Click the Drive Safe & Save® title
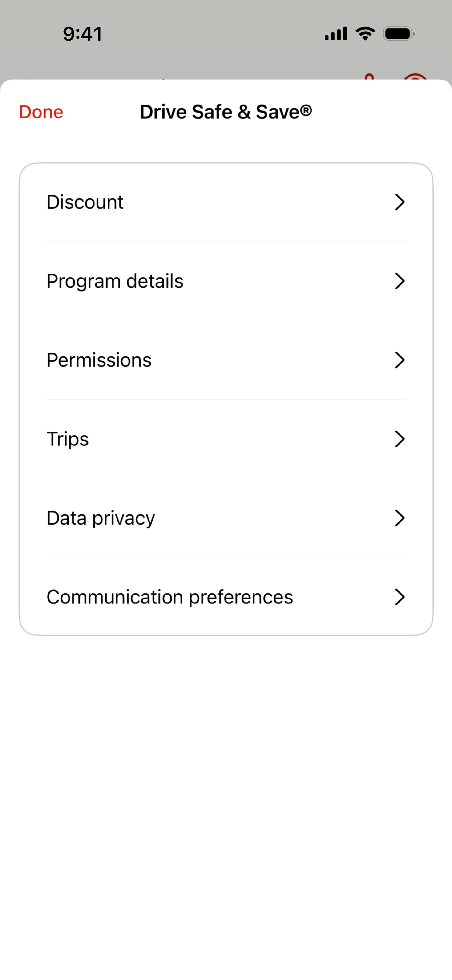Viewport: 452px width, 980px height. [x=226, y=112]
